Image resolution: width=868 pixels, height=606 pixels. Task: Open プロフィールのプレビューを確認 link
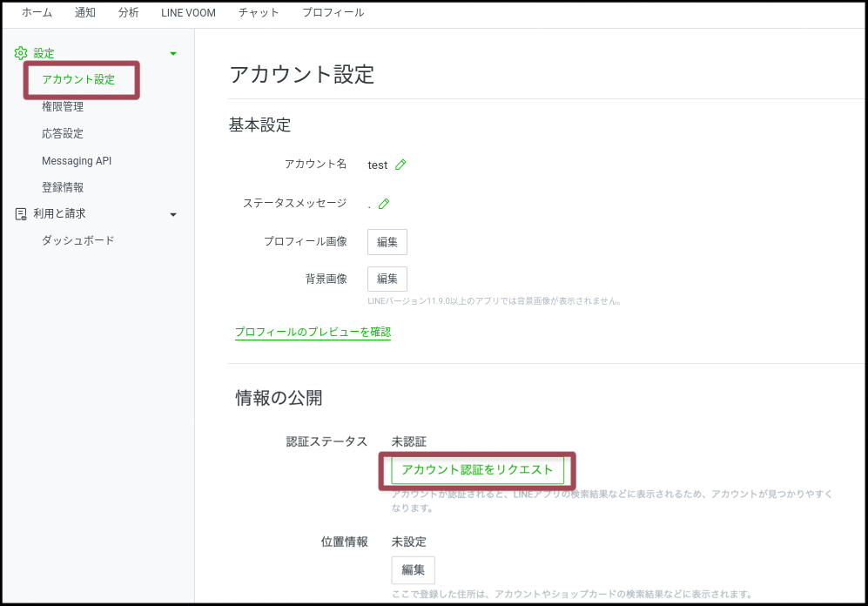tap(313, 332)
